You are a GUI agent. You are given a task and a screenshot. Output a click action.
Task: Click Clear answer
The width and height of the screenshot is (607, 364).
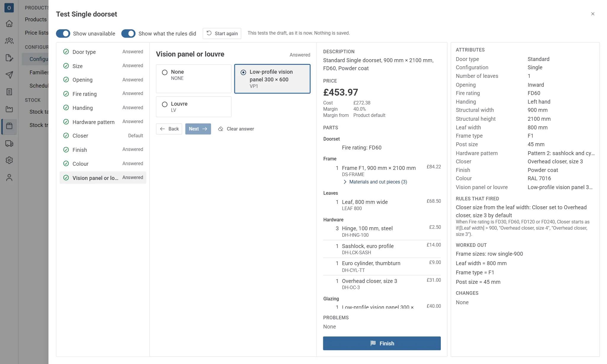coord(236,129)
